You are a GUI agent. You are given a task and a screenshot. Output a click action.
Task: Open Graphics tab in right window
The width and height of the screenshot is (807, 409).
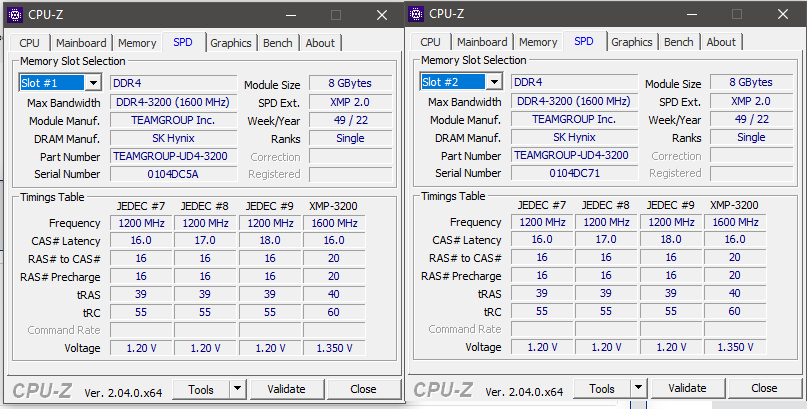[x=631, y=42]
